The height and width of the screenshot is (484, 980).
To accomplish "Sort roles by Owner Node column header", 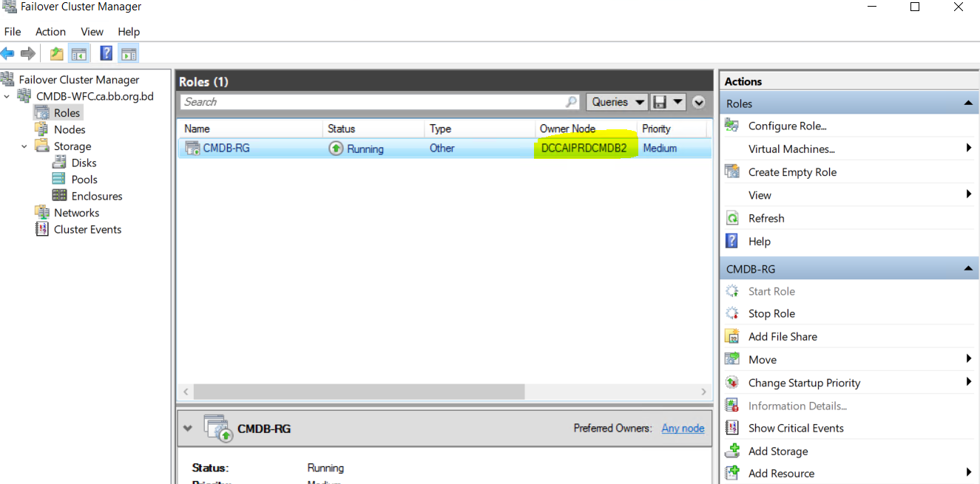I will tap(586, 129).
